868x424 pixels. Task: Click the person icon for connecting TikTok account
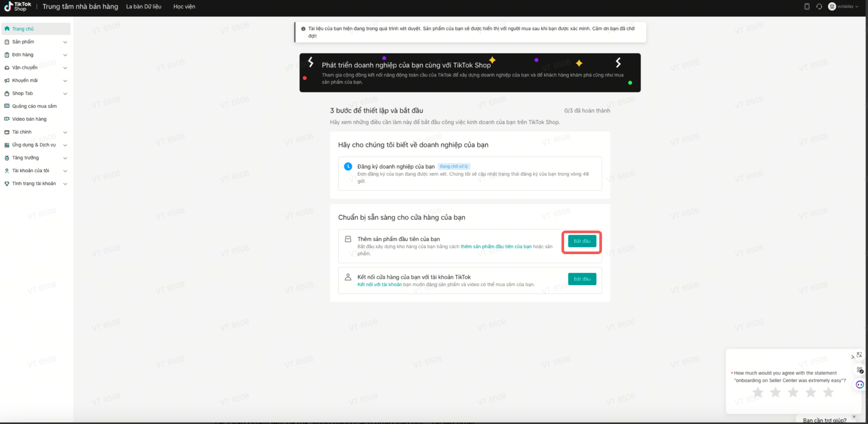pyautogui.click(x=348, y=277)
